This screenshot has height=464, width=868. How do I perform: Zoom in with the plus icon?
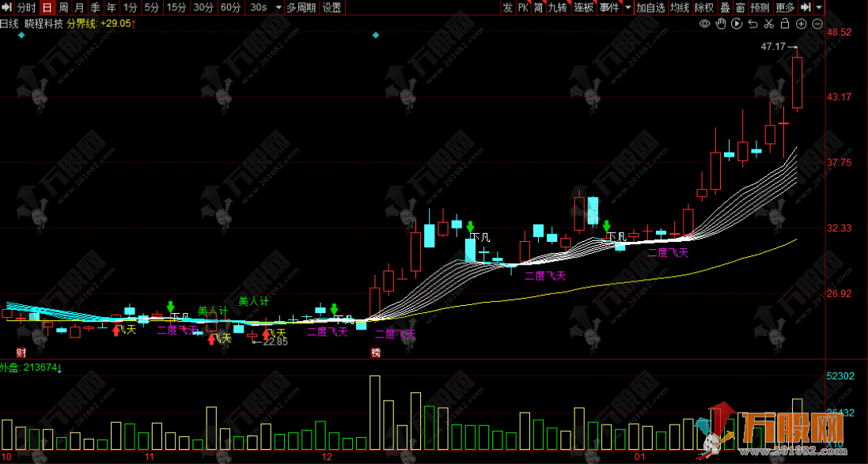point(801,24)
